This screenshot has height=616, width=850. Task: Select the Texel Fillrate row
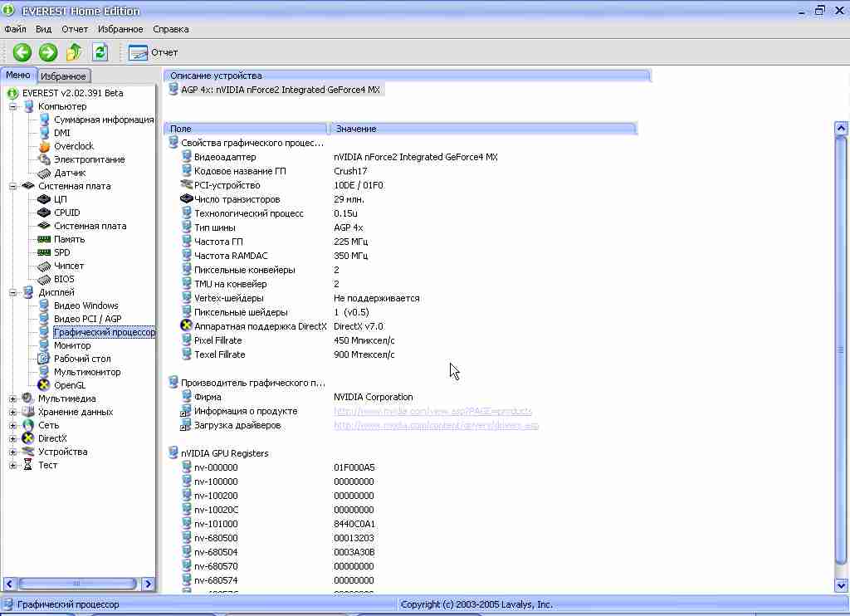(x=288, y=354)
